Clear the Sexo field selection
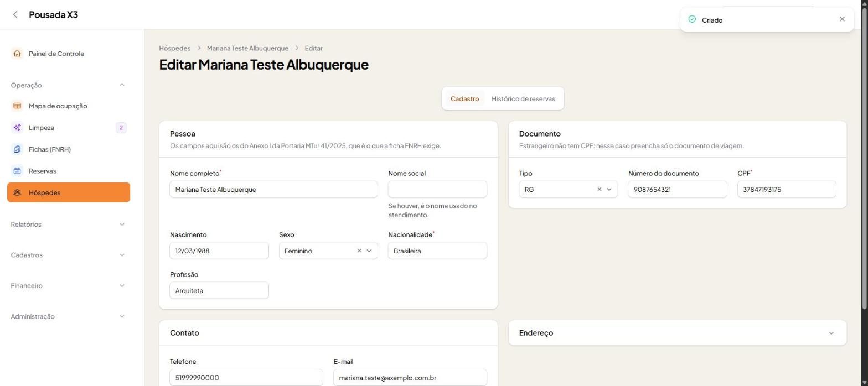This screenshot has height=386, width=868. pyautogui.click(x=359, y=251)
